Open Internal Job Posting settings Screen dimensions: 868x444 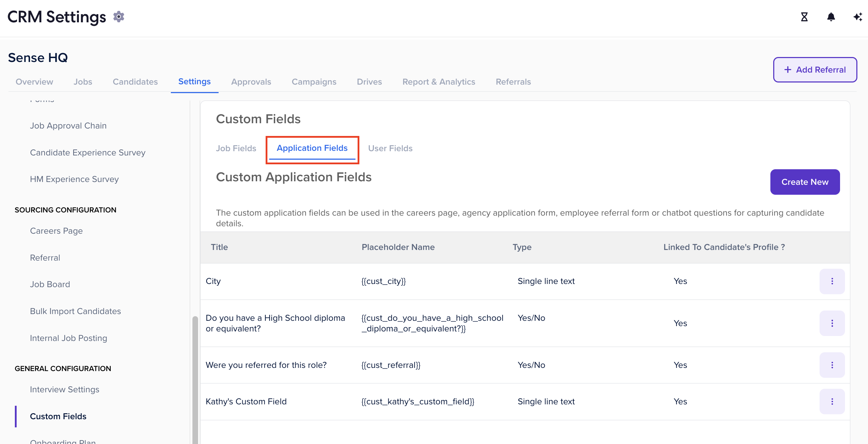pos(69,338)
